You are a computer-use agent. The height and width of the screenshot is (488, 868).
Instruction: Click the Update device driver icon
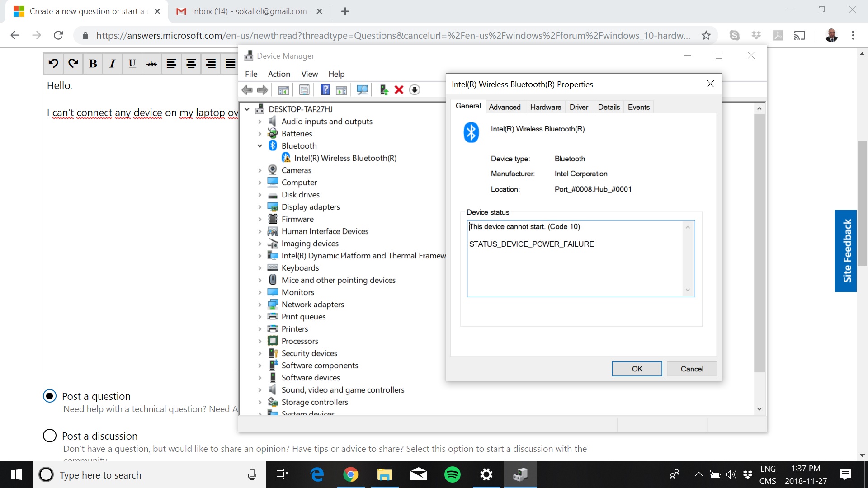(383, 90)
